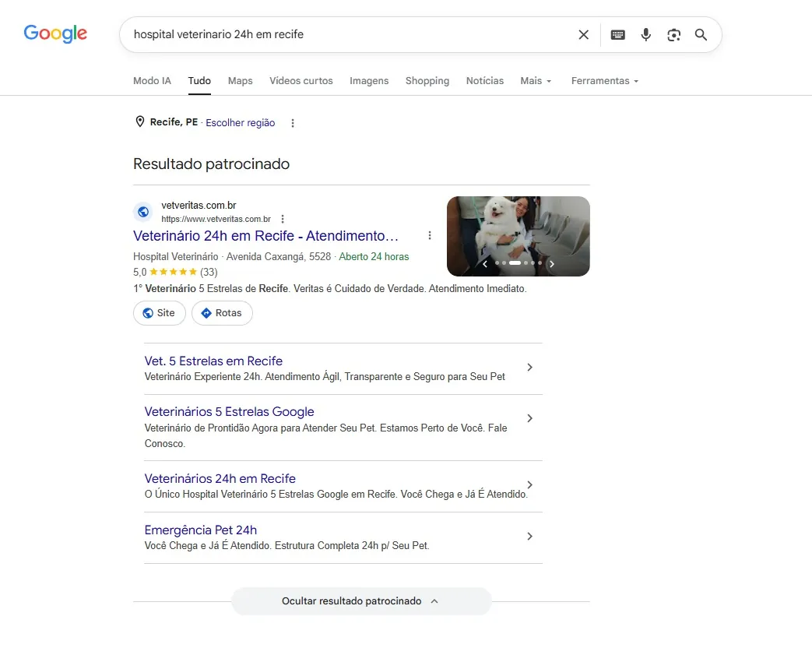Image resolution: width=812 pixels, height=648 pixels.
Task: Expand chevron for Veterinários 5 Estrelas Google
Action: pyautogui.click(x=529, y=418)
